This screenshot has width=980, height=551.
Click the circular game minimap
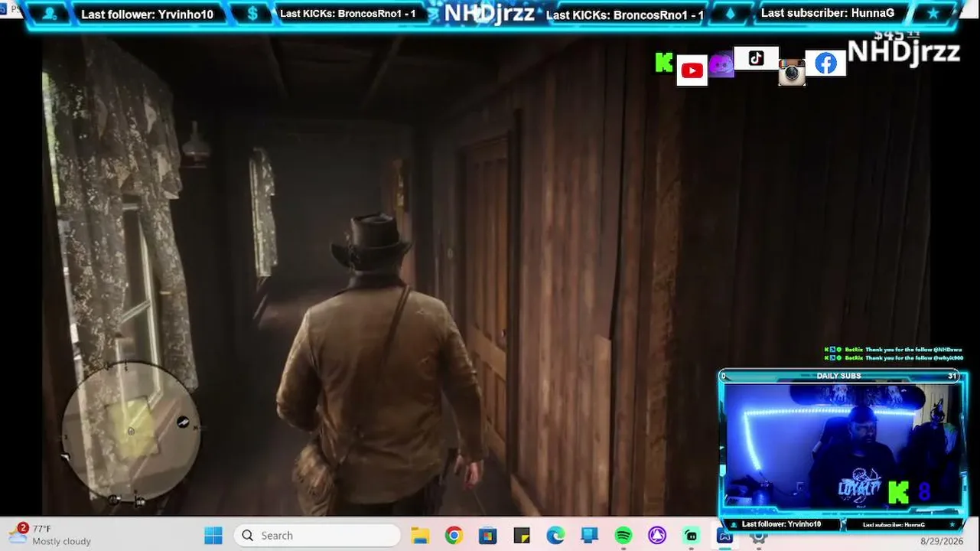coord(130,432)
